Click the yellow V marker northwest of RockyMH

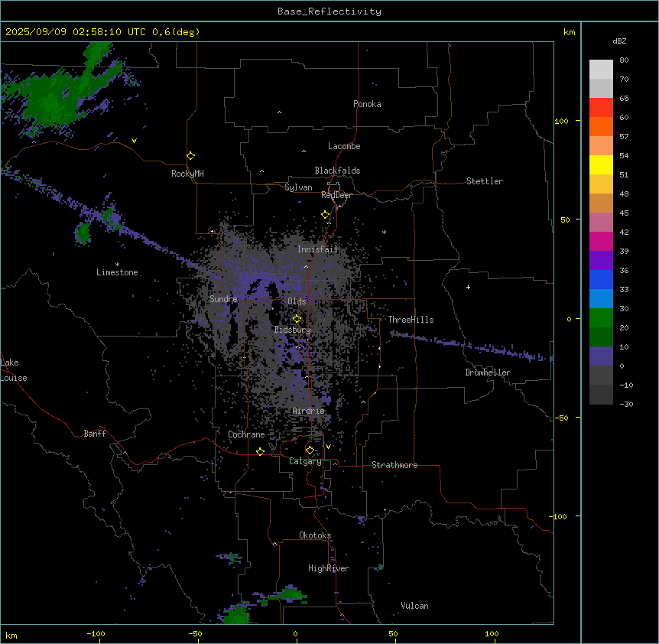click(x=134, y=141)
